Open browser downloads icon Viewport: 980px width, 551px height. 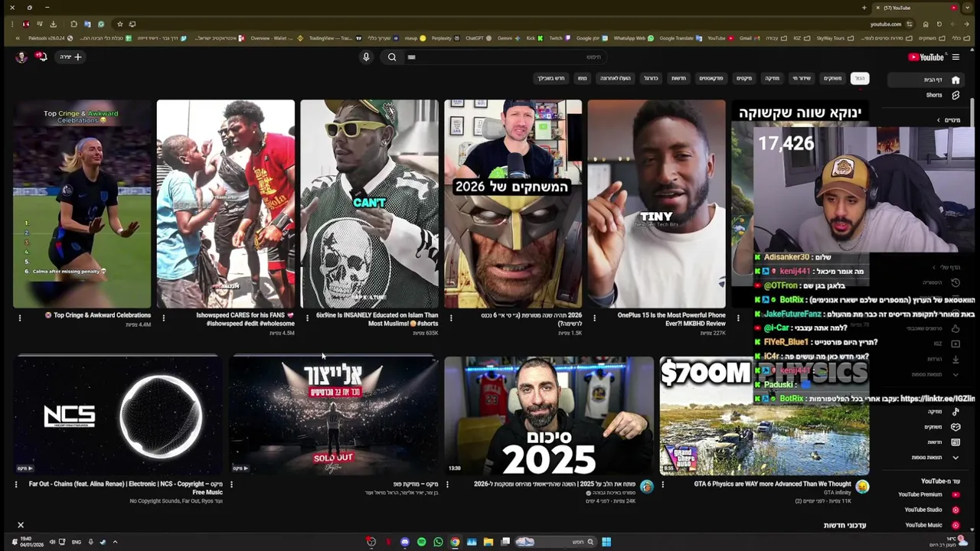click(x=53, y=24)
